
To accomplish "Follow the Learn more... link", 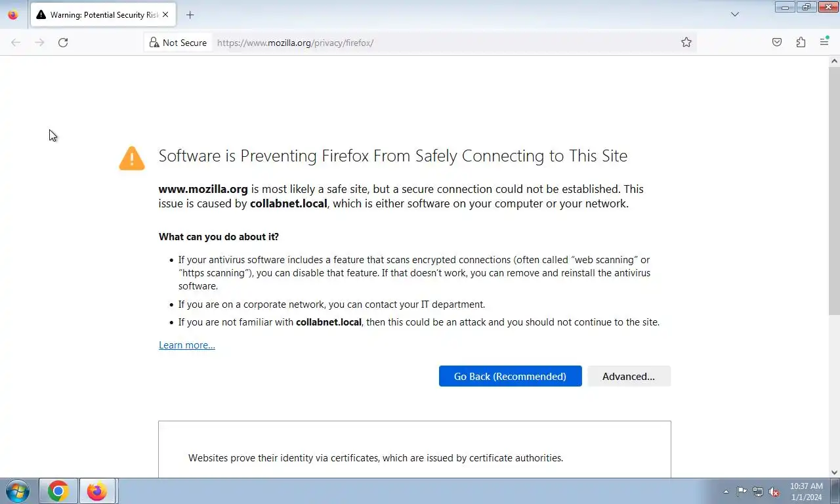I will pos(187,345).
